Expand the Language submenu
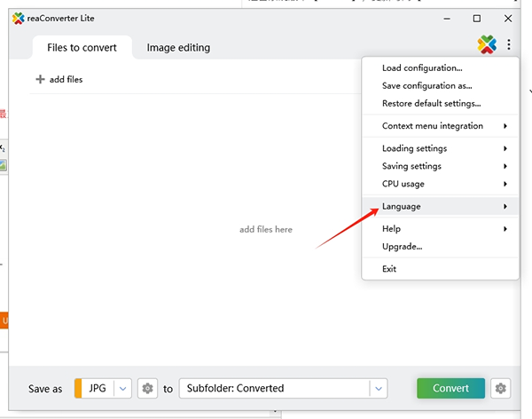The height and width of the screenshot is (419, 532). tap(440, 207)
